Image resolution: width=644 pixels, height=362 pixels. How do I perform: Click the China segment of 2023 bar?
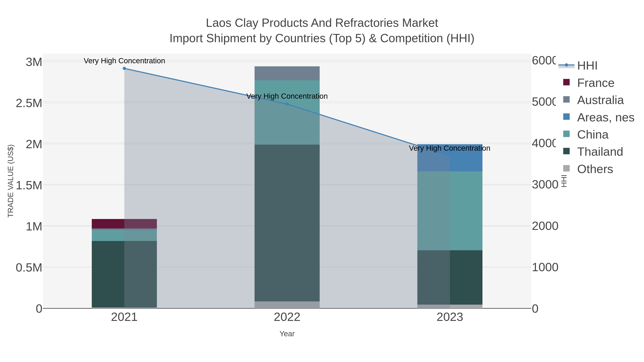pyautogui.click(x=450, y=211)
